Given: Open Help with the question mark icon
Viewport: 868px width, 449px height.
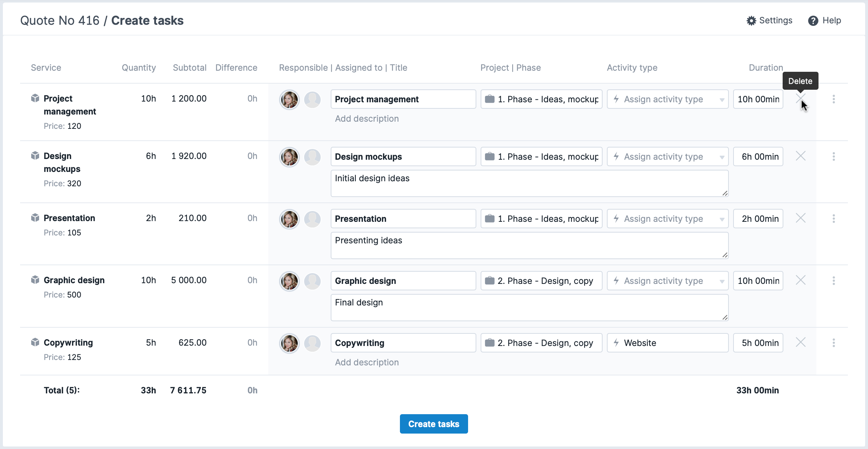Looking at the screenshot, I should click(x=824, y=20).
